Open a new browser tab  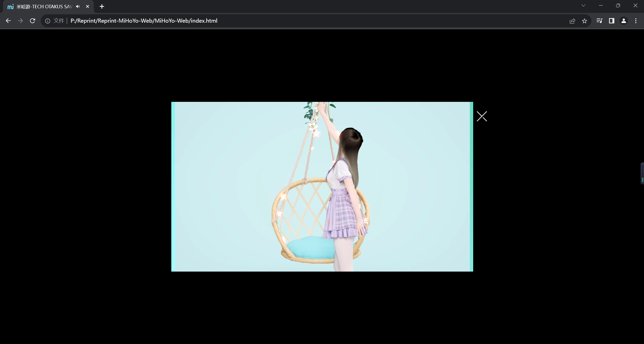pyautogui.click(x=102, y=7)
